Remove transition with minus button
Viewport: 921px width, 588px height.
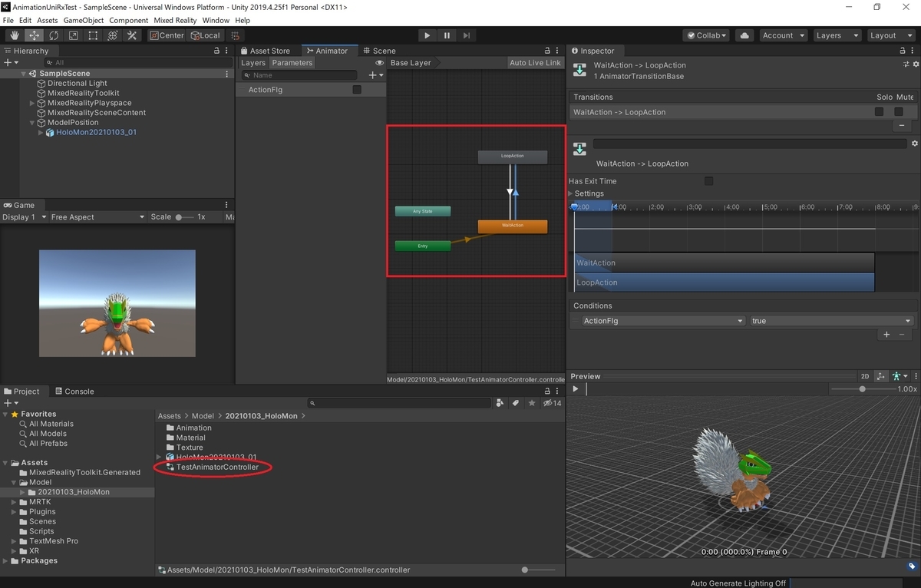pyautogui.click(x=902, y=125)
